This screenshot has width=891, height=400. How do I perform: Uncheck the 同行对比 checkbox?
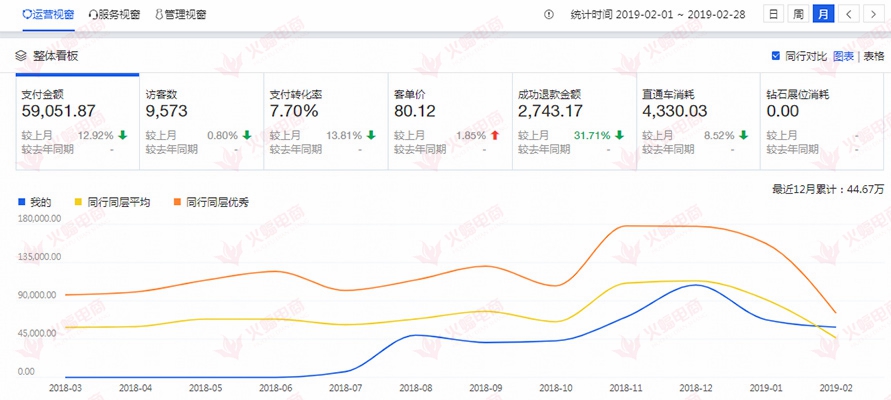pos(776,56)
